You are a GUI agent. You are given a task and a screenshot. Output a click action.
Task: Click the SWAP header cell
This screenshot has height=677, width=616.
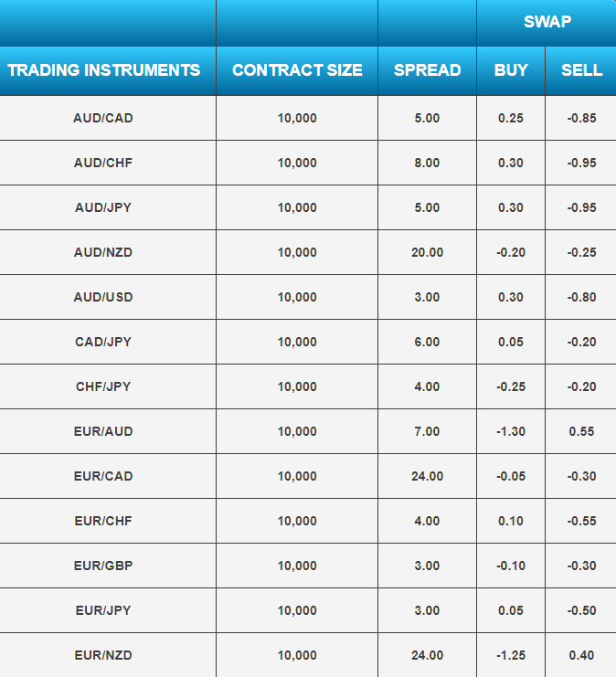547,22
